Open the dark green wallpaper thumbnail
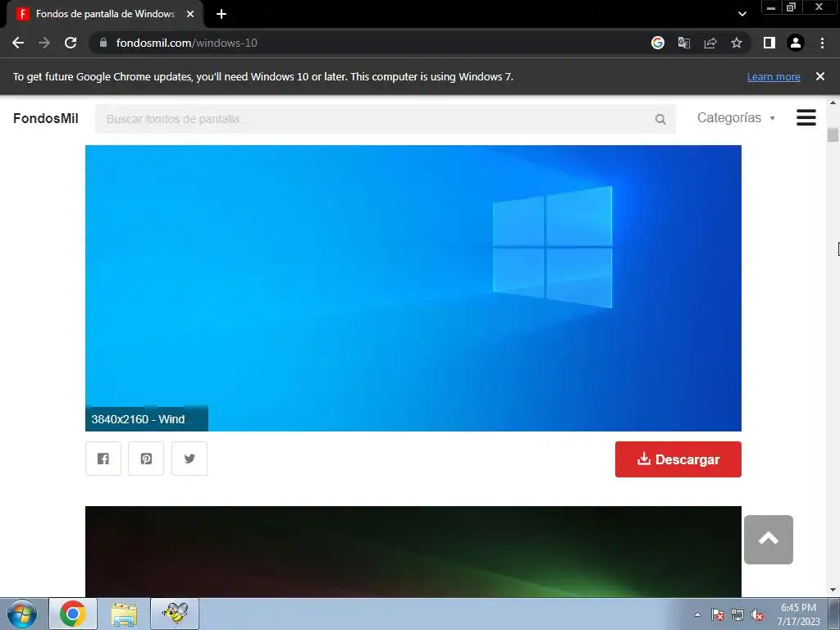Image resolution: width=840 pixels, height=630 pixels. (413, 552)
